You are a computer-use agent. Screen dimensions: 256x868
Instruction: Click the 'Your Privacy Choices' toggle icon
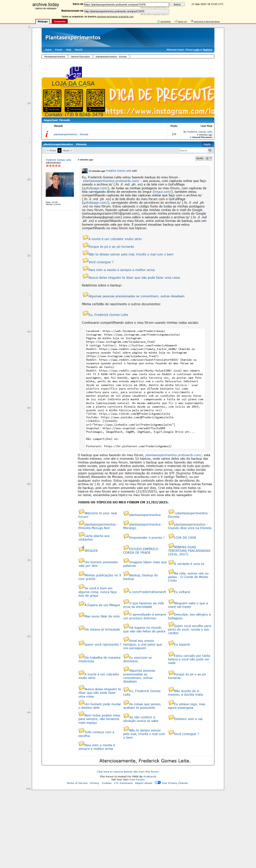pyautogui.click(x=158, y=783)
